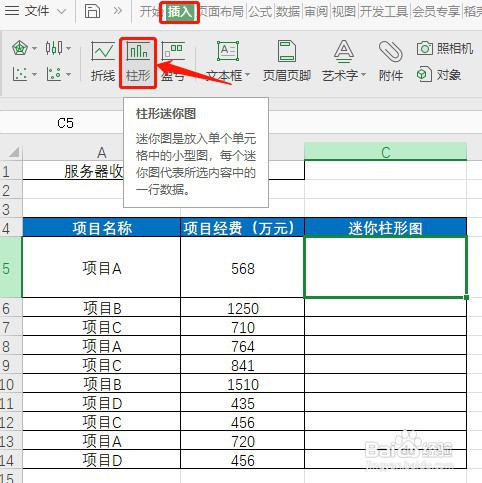This screenshot has width=482, height=483.
Task: Insert 柱形 column sparkline
Action: (x=138, y=62)
